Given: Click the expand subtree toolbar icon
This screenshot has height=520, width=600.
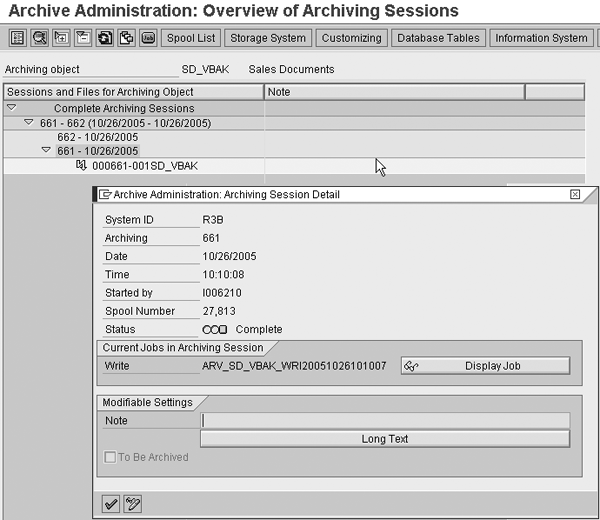Looking at the screenshot, I should (61, 38).
